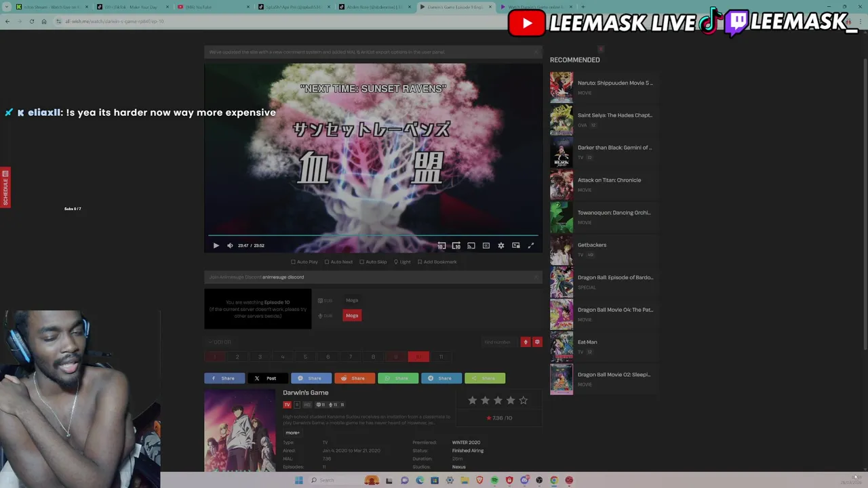Enable the Auto Next checkbox
This screenshot has height=488, width=868.
(x=339, y=262)
